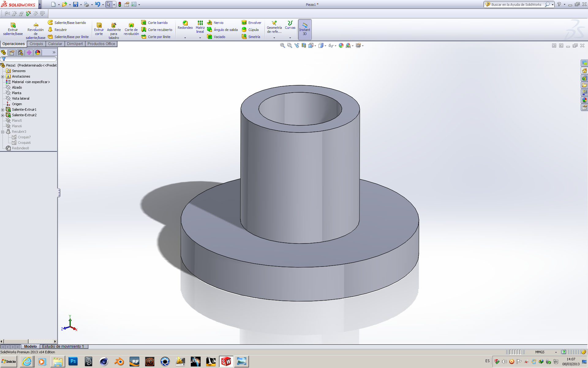This screenshot has width=588, height=368.
Task: Select Corte de revolución tool
Action: click(x=131, y=29)
